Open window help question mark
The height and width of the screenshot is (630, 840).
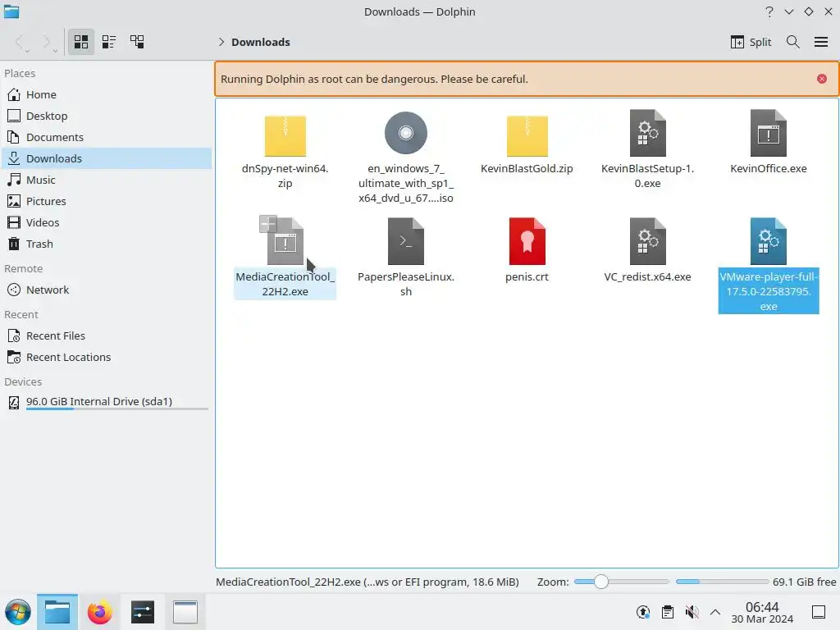coord(769,11)
